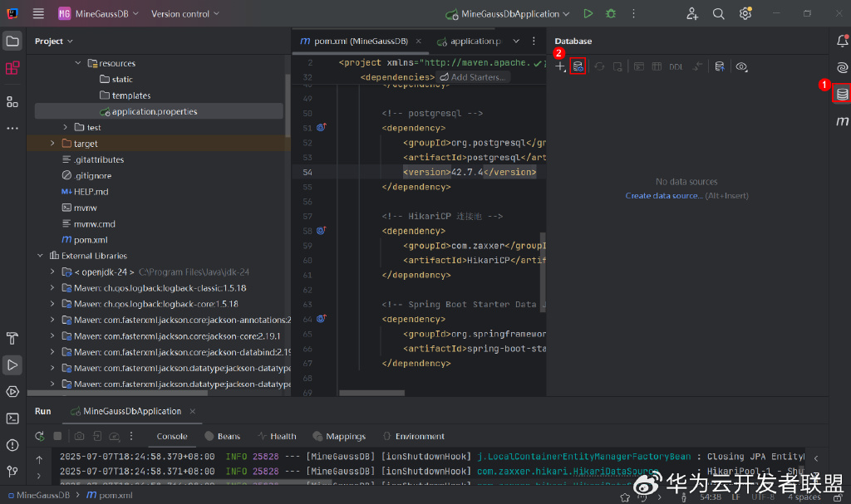Open the Mappings tab
The height and width of the screenshot is (504, 851).
[x=339, y=436]
